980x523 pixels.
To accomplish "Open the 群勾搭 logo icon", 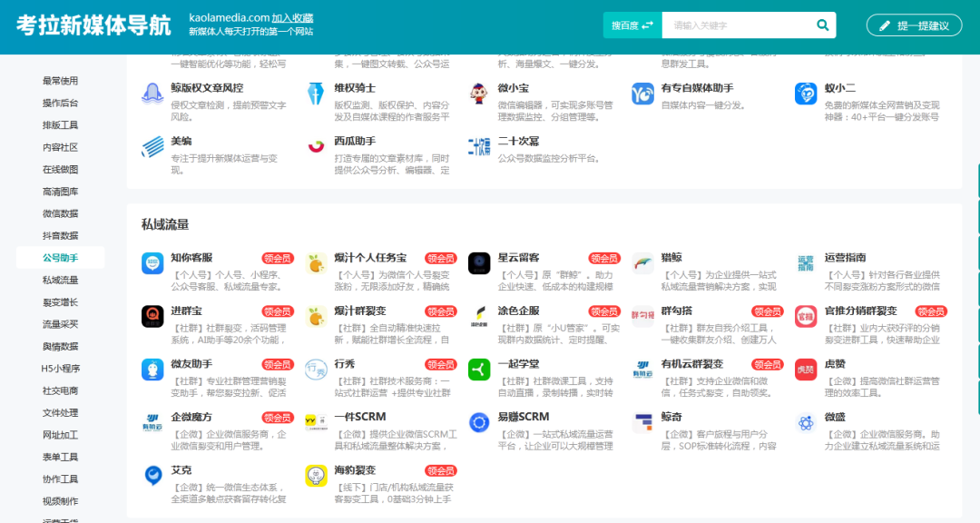I will (642, 317).
